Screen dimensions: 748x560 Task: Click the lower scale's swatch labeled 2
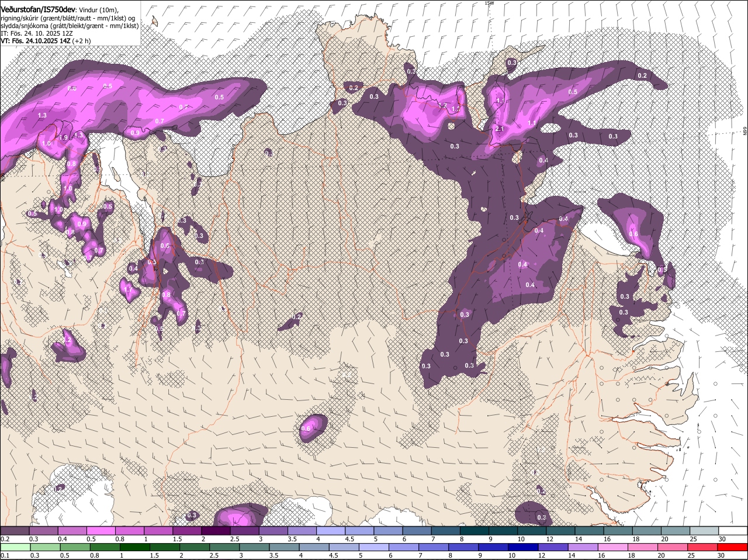(x=194, y=547)
